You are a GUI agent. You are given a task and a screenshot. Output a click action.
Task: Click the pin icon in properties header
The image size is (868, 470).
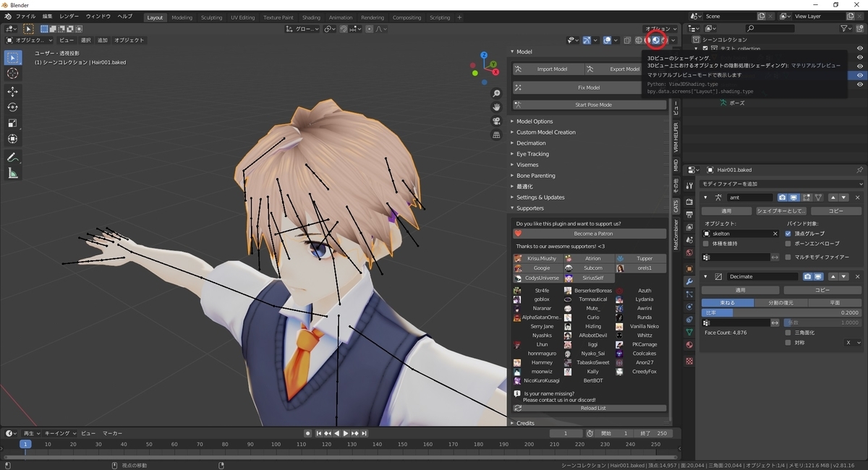859,170
